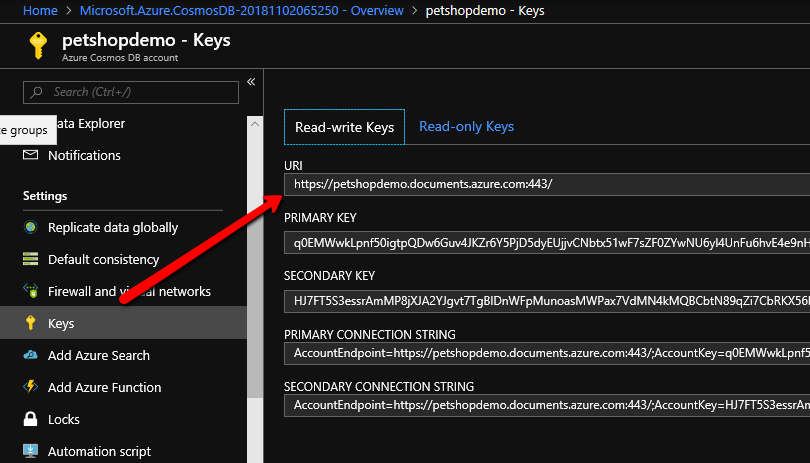Click the SECONDARY KEY field
The height and width of the screenshot is (463, 810).
(547, 301)
